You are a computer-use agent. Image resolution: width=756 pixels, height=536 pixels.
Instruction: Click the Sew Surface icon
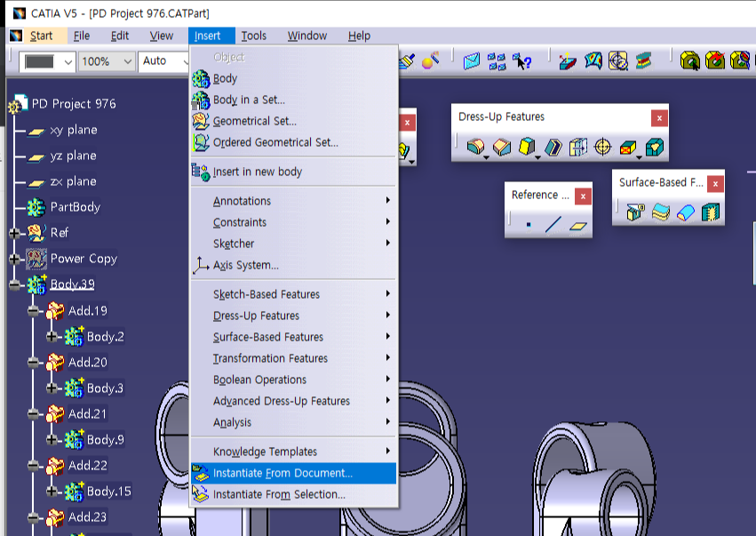click(x=710, y=212)
